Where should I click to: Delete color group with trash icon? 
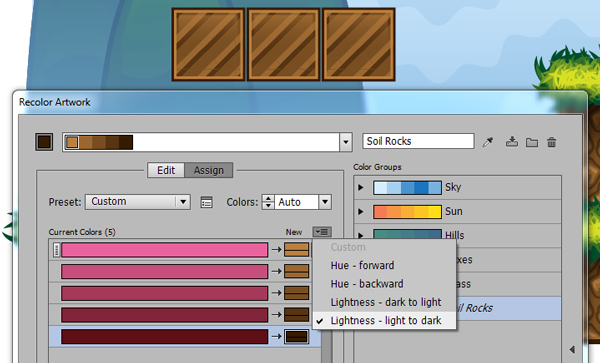551,142
